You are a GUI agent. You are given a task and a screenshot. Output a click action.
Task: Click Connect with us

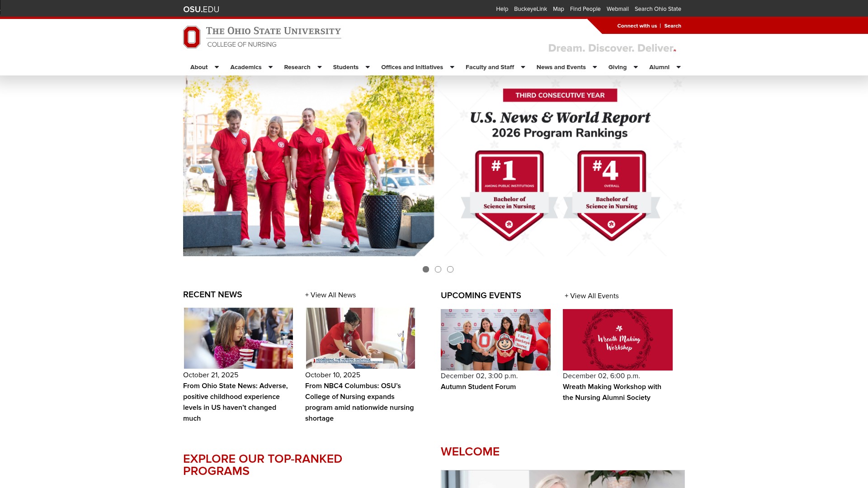pyautogui.click(x=637, y=26)
